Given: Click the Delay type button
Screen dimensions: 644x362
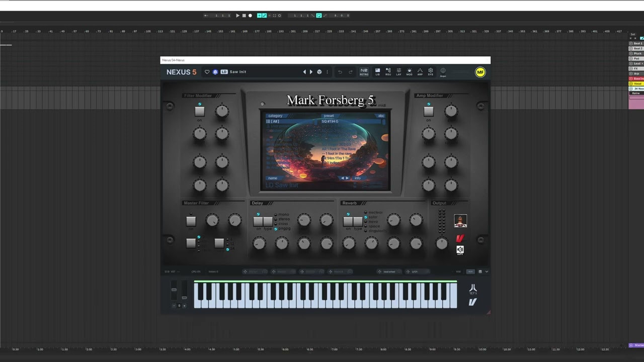Looking at the screenshot, I should (268, 221).
